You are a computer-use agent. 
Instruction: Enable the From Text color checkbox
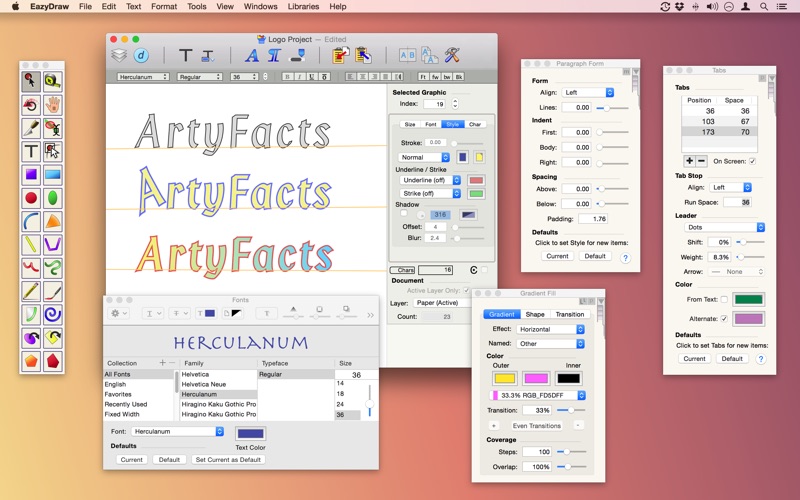[x=724, y=299]
